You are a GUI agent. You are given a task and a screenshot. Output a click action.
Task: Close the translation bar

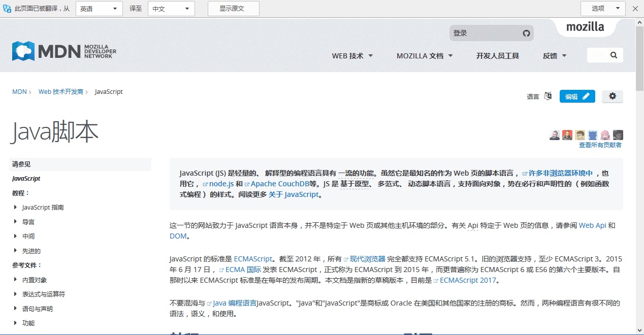[635, 9]
